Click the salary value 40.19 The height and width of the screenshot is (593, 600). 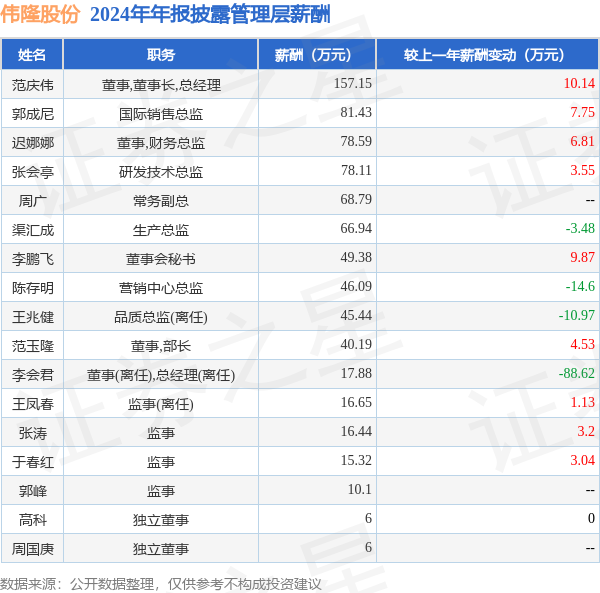point(356,344)
